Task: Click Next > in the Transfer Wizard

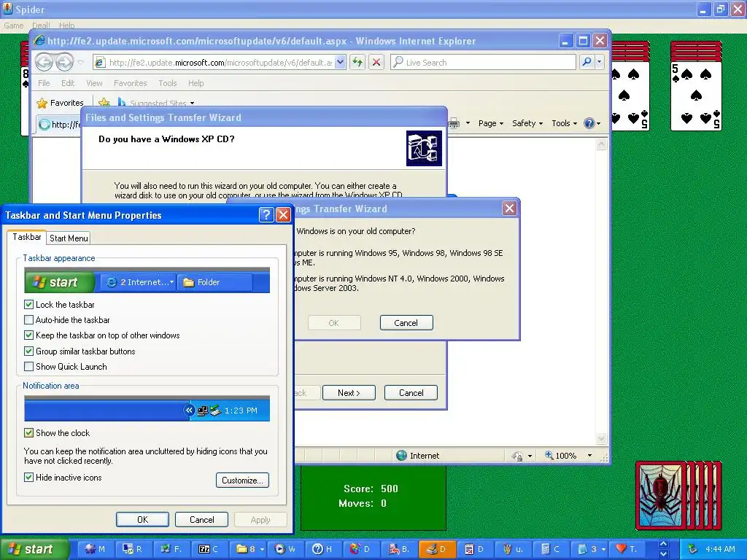Action: click(349, 393)
